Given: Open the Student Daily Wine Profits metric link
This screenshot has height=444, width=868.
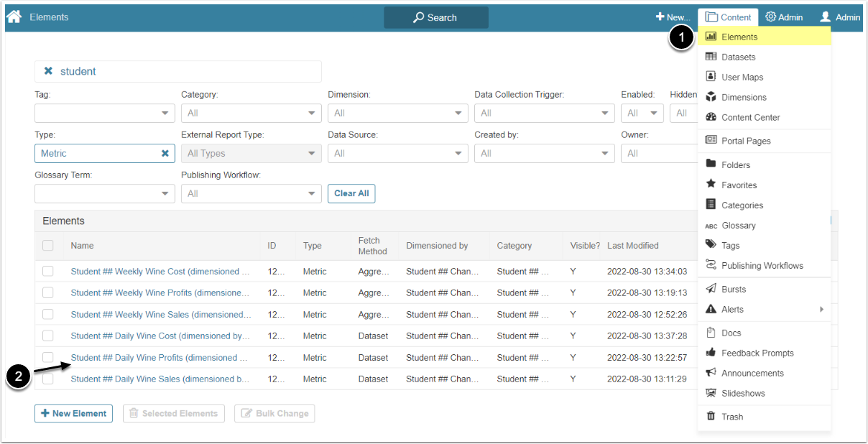Looking at the screenshot, I should coord(159,358).
